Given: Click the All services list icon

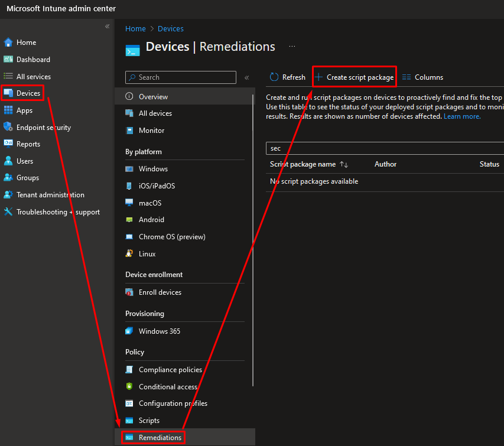Looking at the screenshot, I should point(8,76).
